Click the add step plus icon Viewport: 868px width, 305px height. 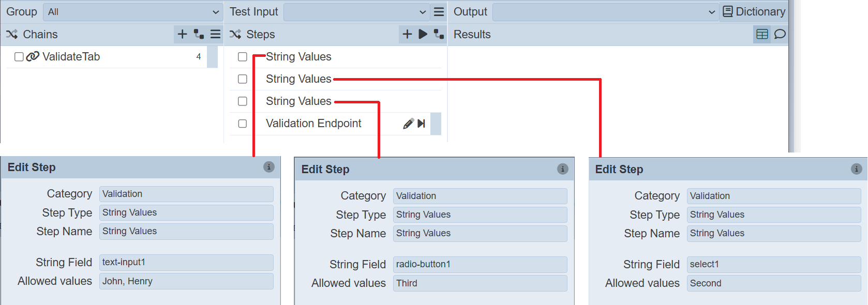[x=407, y=34]
